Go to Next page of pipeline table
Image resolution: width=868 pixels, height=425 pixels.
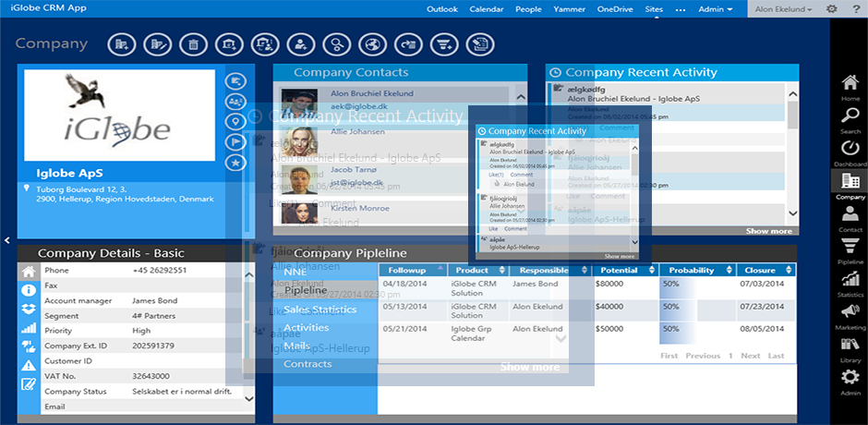point(751,356)
